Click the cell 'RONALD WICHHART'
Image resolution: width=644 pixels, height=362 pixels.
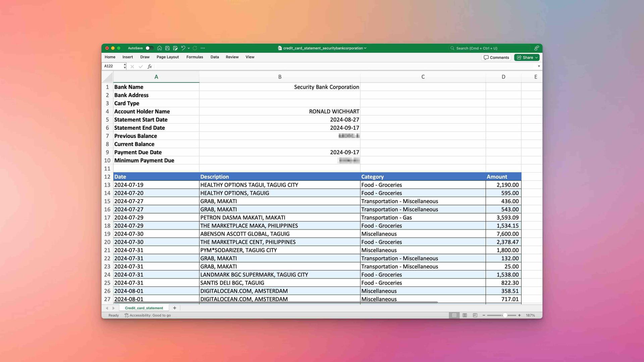[x=280, y=112]
